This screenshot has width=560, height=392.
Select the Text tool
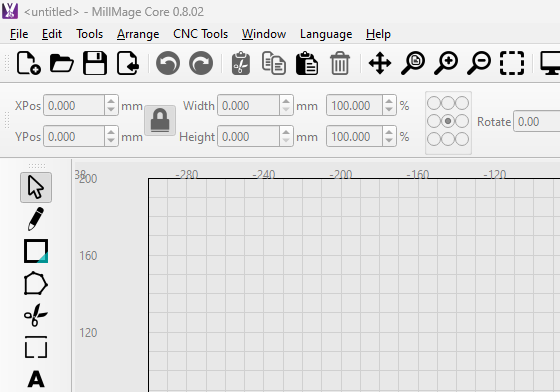pos(36,379)
